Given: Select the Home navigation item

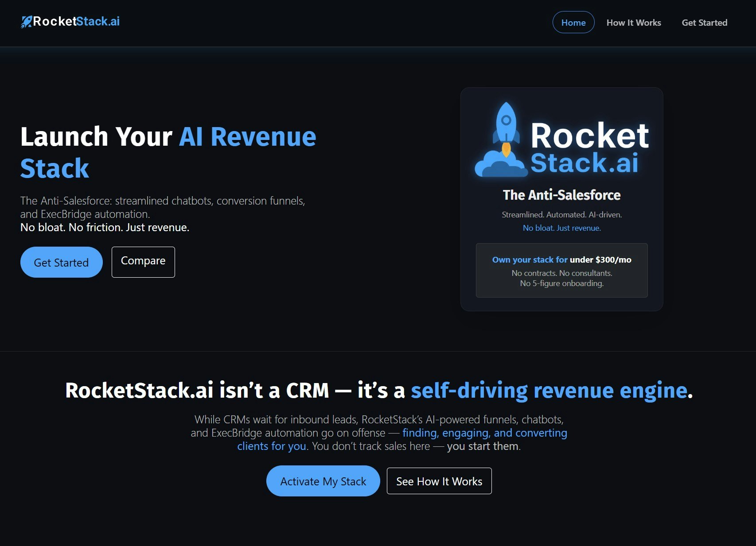Looking at the screenshot, I should pos(573,22).
